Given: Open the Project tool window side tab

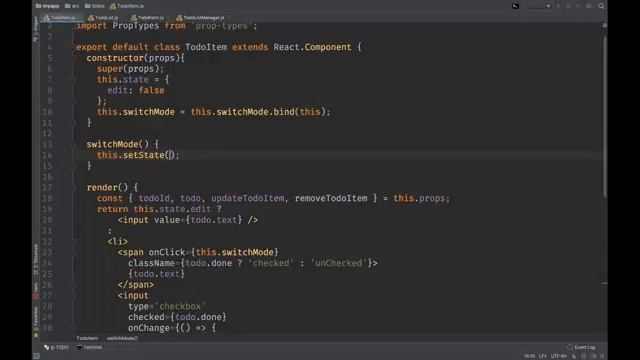Looking at the screenshot, I should point(36,29).
